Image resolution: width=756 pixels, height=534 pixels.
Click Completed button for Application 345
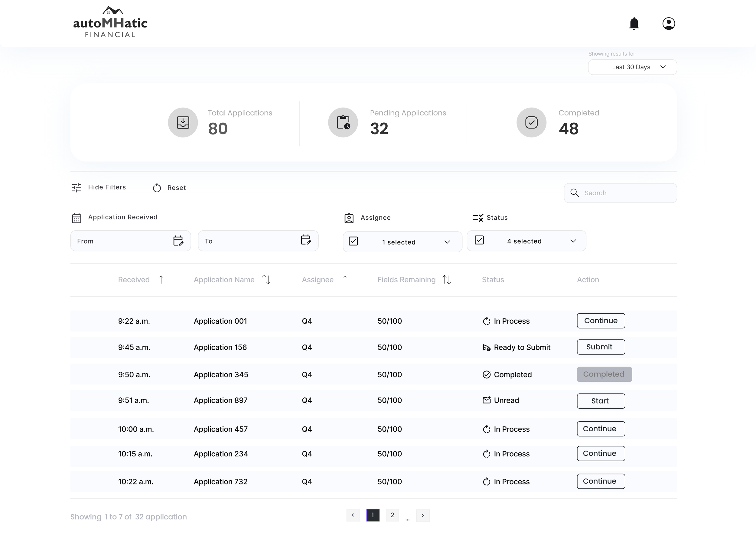tap(604, 374)
